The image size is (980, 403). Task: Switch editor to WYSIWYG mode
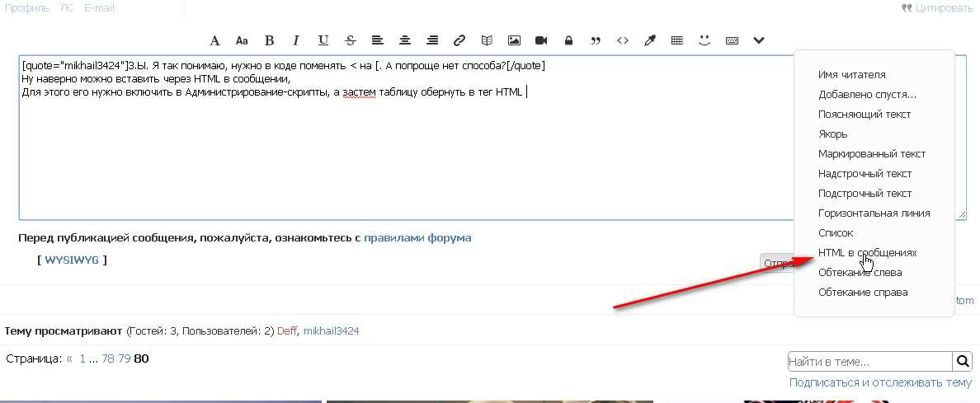click(72, 260)
